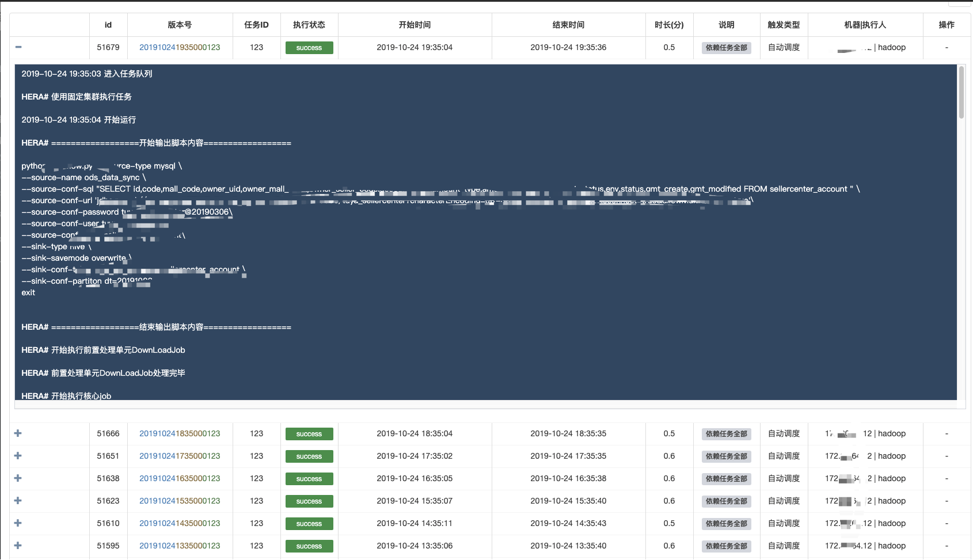This screenshot has height=560, width=973.
Task: Click the 说明 column header
Action: tap(727, 25)
